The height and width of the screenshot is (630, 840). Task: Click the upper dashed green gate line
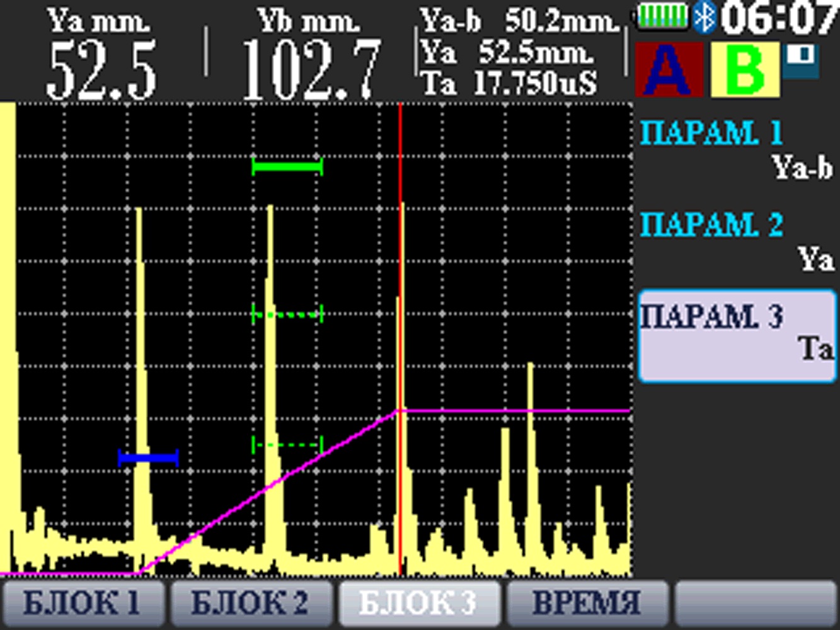click(287, 314)
